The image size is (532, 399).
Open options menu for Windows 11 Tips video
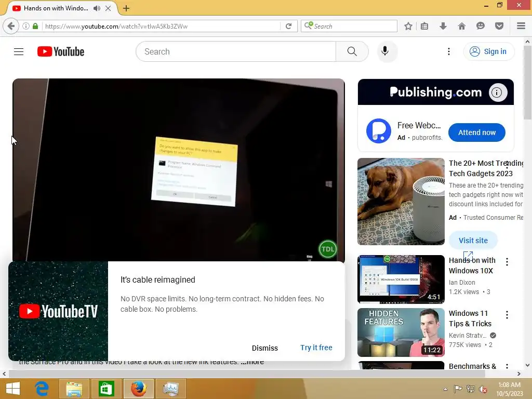(507, 314)
